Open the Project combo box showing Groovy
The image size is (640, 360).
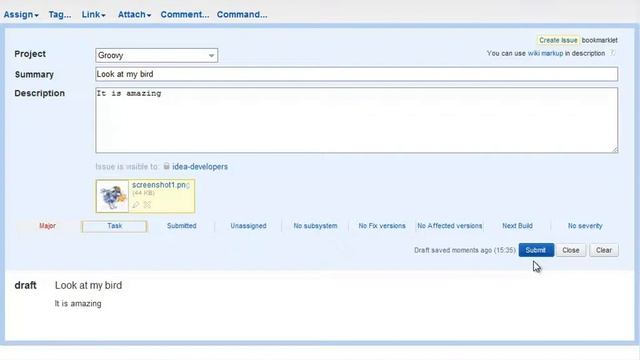(157, 56)
